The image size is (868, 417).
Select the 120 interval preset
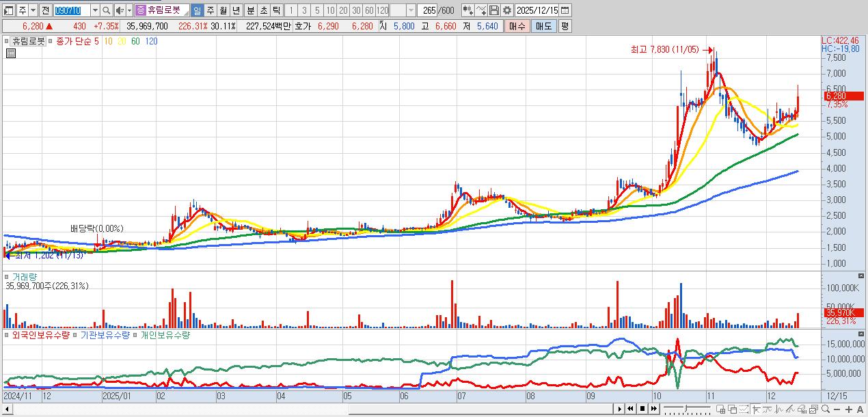click(382, 10)
